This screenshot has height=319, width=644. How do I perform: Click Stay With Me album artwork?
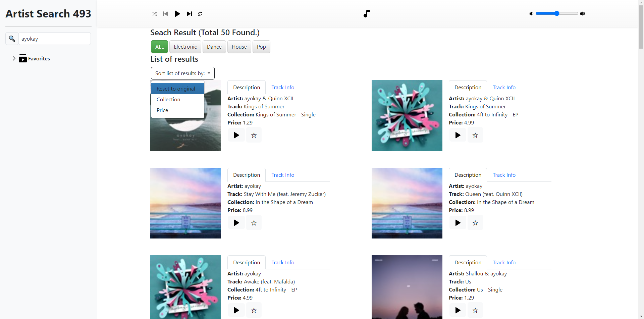pyautogui.click(x=185, y=203)
